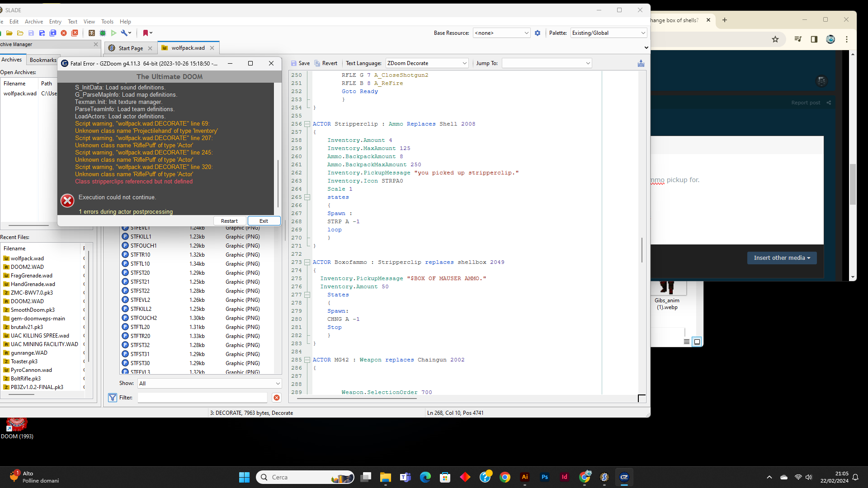
Task: Click the icon right of Jump To
Action: 641,63
